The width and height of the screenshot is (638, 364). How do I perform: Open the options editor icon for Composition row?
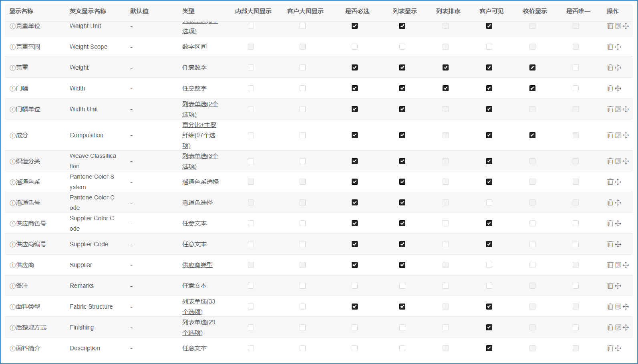point(618,135)
